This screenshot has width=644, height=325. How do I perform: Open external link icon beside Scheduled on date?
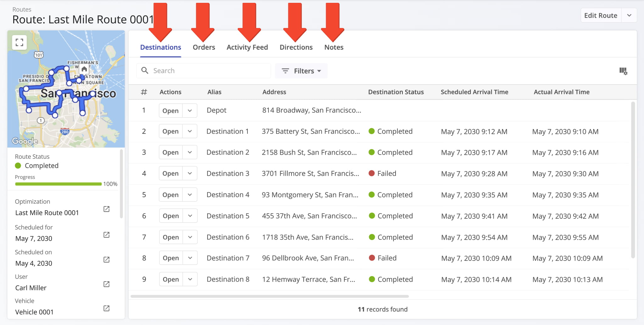(107, 260)
